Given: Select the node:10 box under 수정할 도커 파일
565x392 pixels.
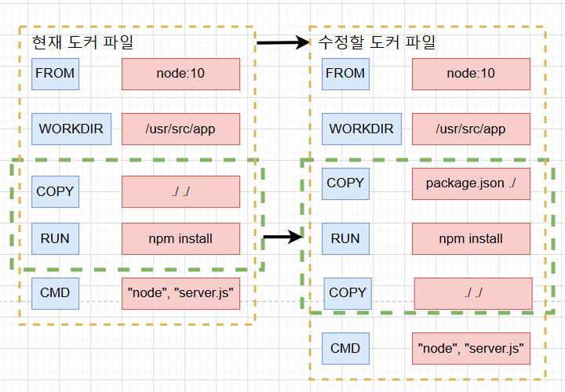Looking at the screenshot, I should click(x=471, y=74).
